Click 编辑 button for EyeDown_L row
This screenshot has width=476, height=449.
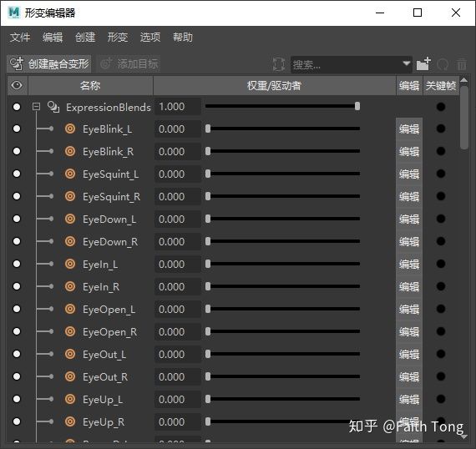pos(409,219)
